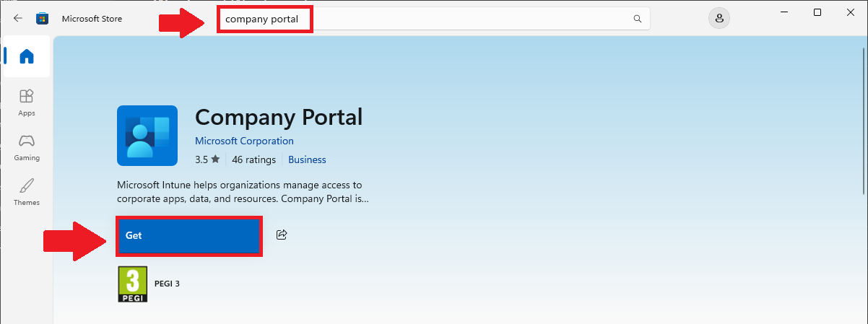
Task: Open the Apps section
Action: click(27, 102)
